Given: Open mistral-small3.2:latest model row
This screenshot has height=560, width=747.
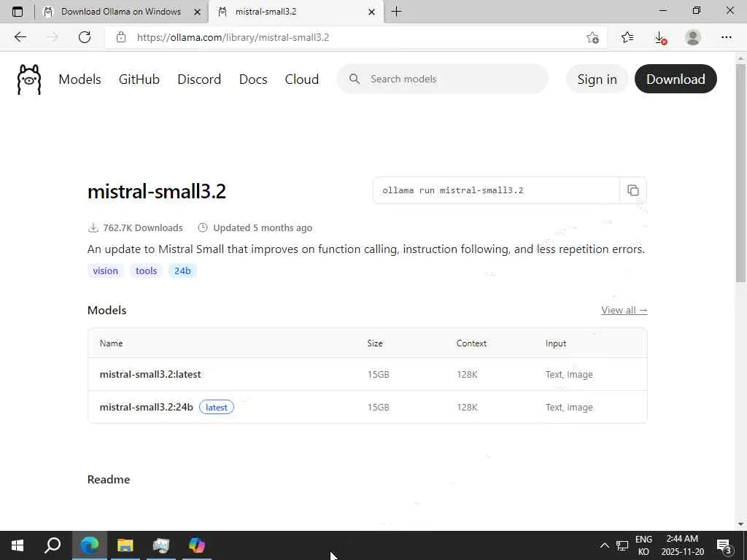Looking at the screenshot, I should tap(368, 374).
